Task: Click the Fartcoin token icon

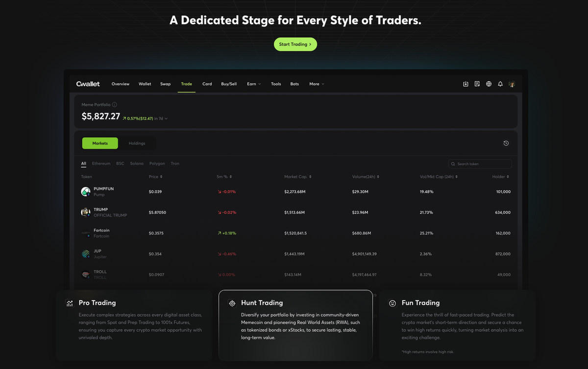Action: coord(86,233)
